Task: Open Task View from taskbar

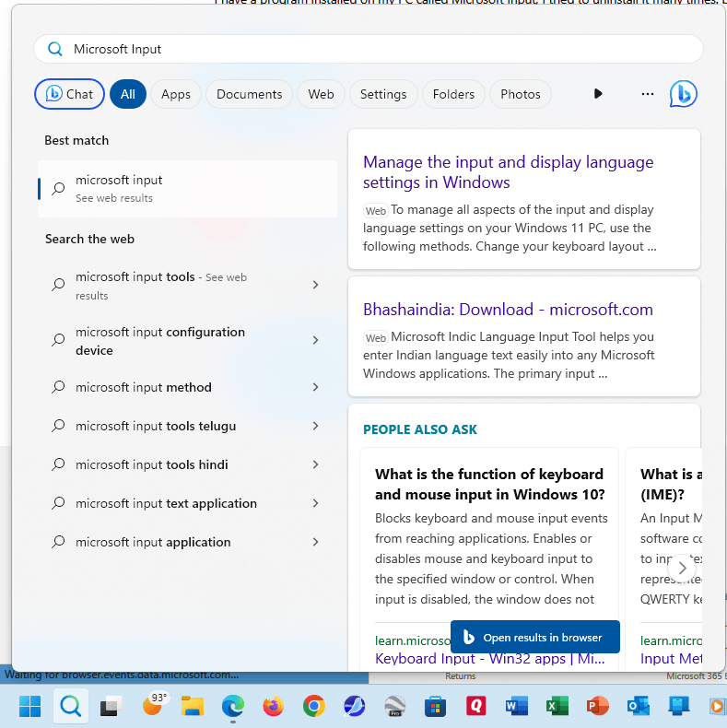Action: point(111,706)
